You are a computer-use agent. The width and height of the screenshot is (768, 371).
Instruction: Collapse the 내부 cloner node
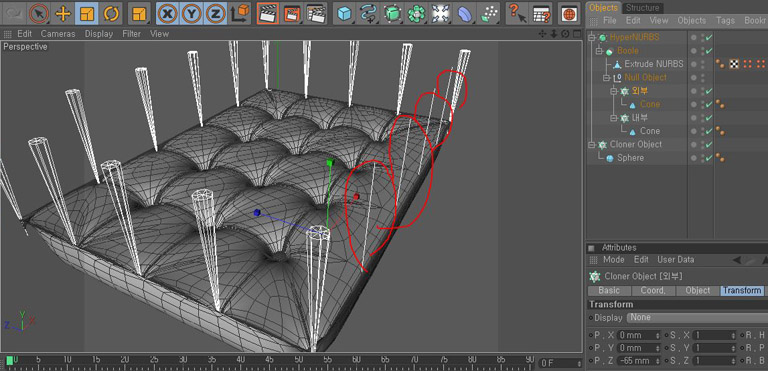point(613,118)
